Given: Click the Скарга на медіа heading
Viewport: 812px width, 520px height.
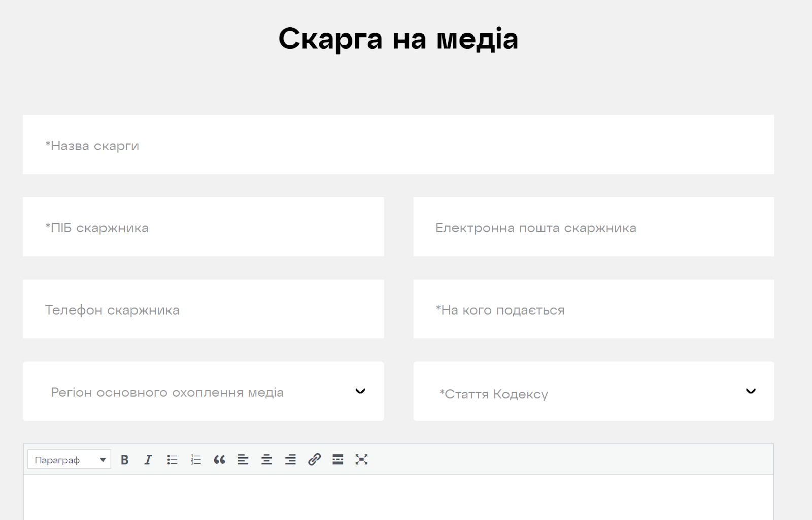Looking at the screenshot, I should (398, 39).
